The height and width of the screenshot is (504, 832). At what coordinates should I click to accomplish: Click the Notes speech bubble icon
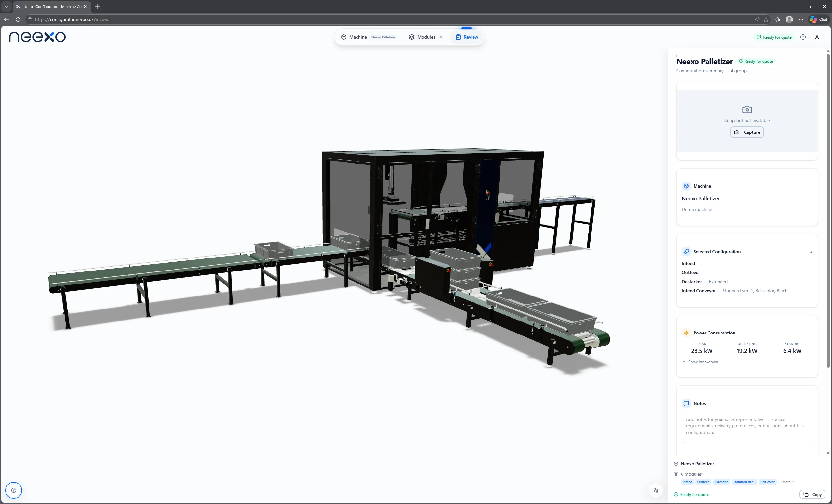pos(686,403)
